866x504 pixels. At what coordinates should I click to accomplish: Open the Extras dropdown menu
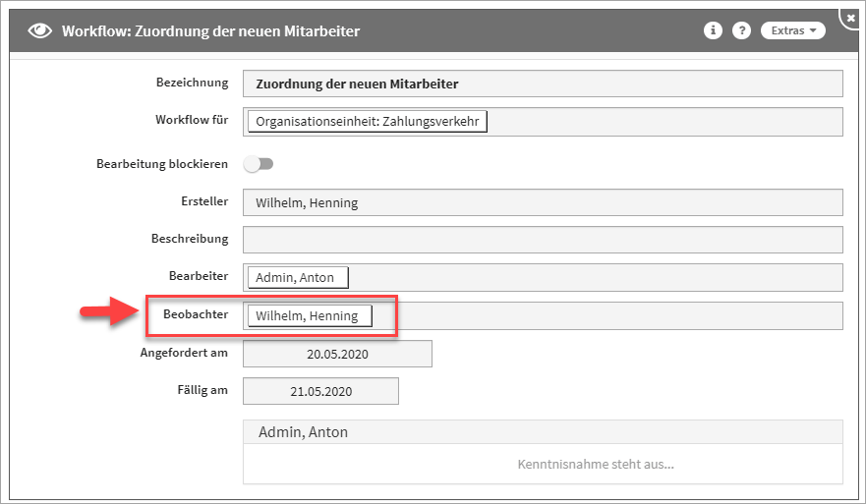[792, 30]
